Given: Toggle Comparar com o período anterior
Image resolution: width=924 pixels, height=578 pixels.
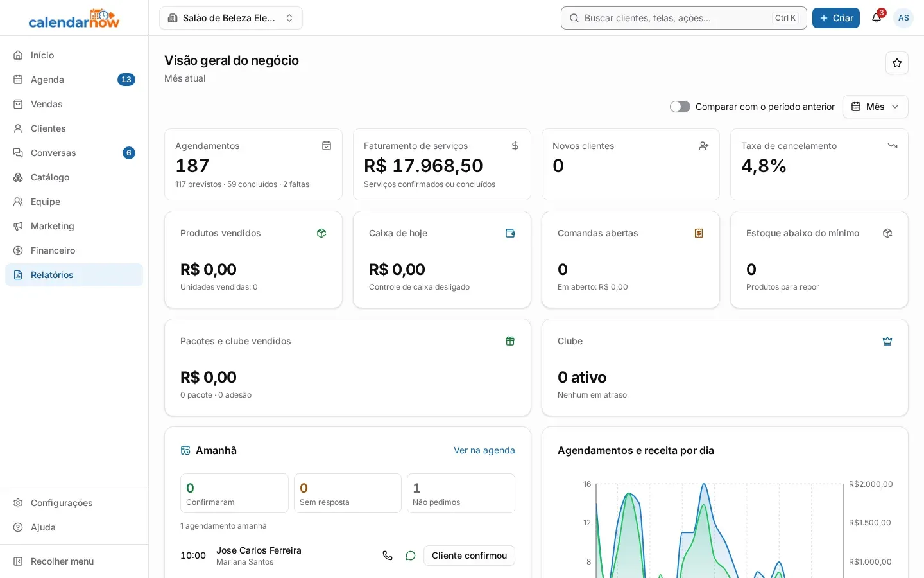Looking at the screenshot, I should [680, 107].
